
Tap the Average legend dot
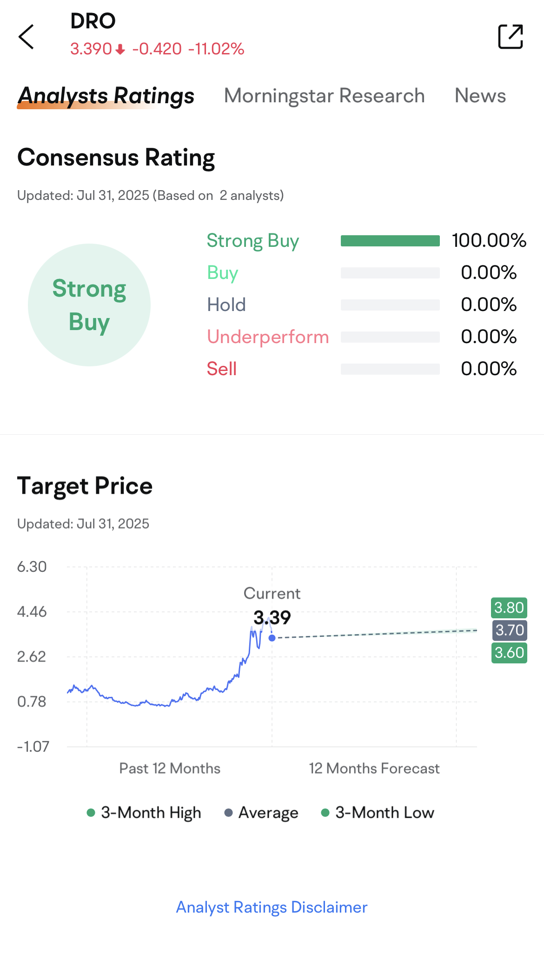coord(228,813)
